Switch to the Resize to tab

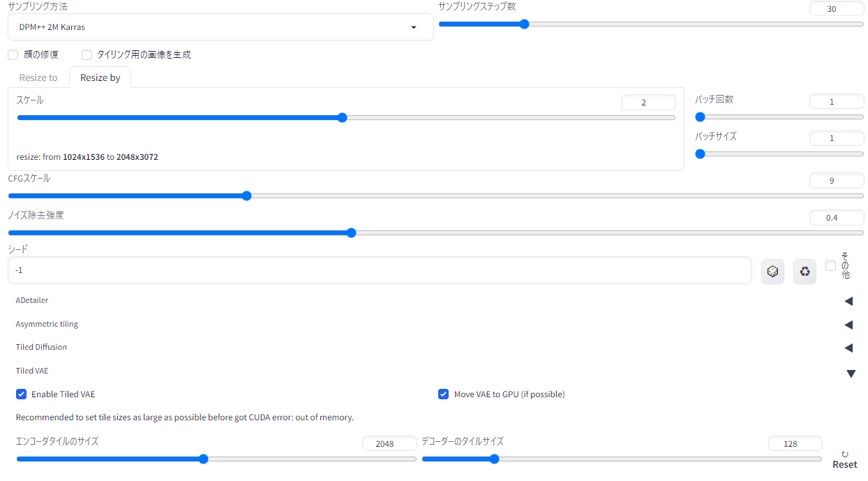pyautogui.click(x=38, y=77)
